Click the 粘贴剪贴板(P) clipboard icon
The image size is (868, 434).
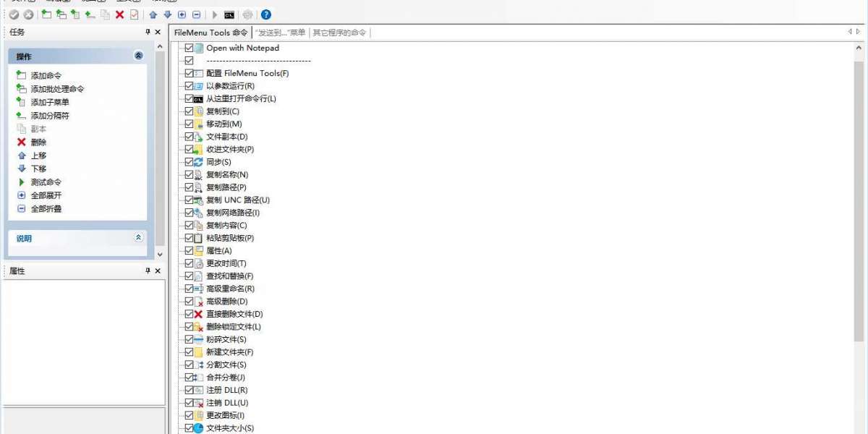click(199, 238)
